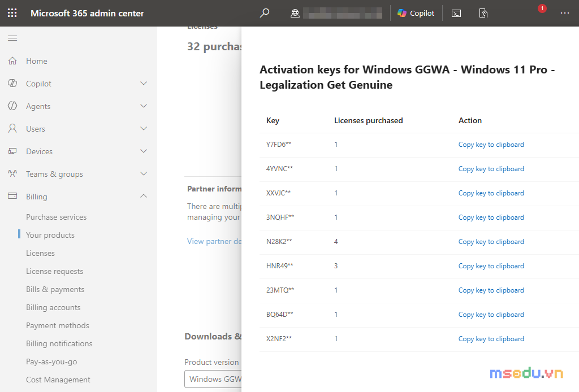Open Licenses under Billing
579x392 pixels.
[x=40, y=254]
